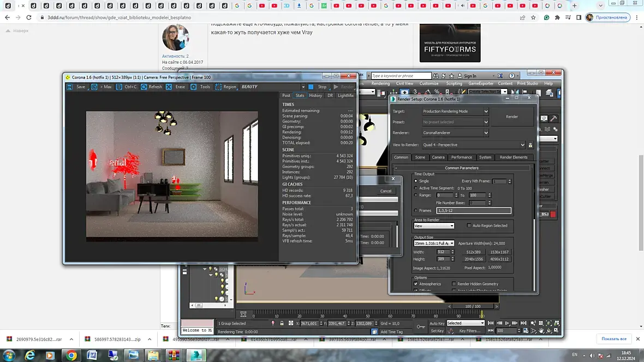Viewport: 644px width, 362px height.
Task: Open the DR tab in Corona VFB
Action: tap(330, 95)
